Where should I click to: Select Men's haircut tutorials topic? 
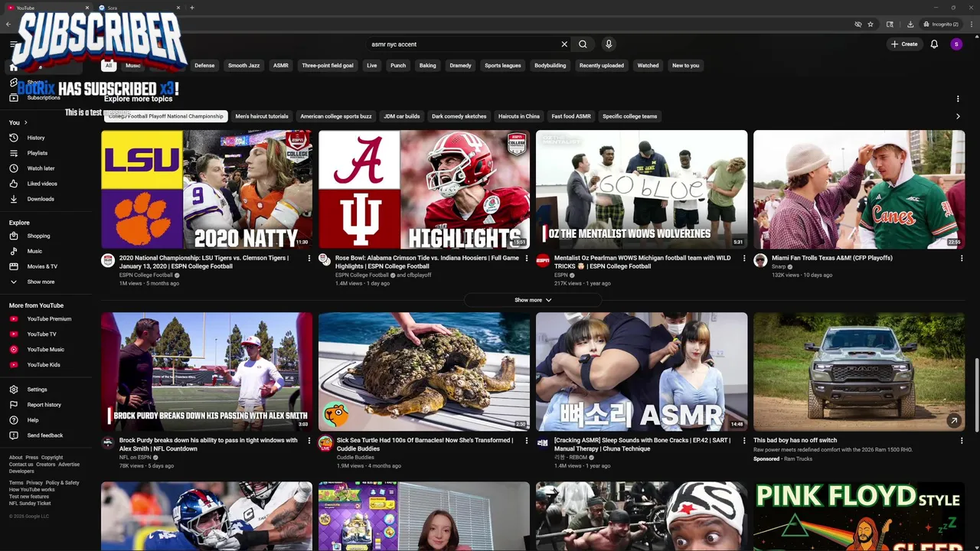click(262, 116)
